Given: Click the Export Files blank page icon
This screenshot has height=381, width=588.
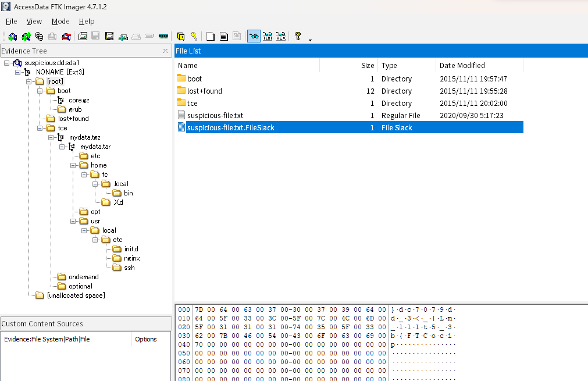Looking at the screenshot, I should click(x=211, y=37).
